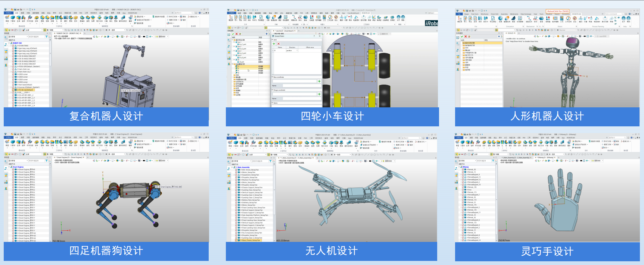Toggle checkbox for tam base(Default) component

[x=13, y=85]
